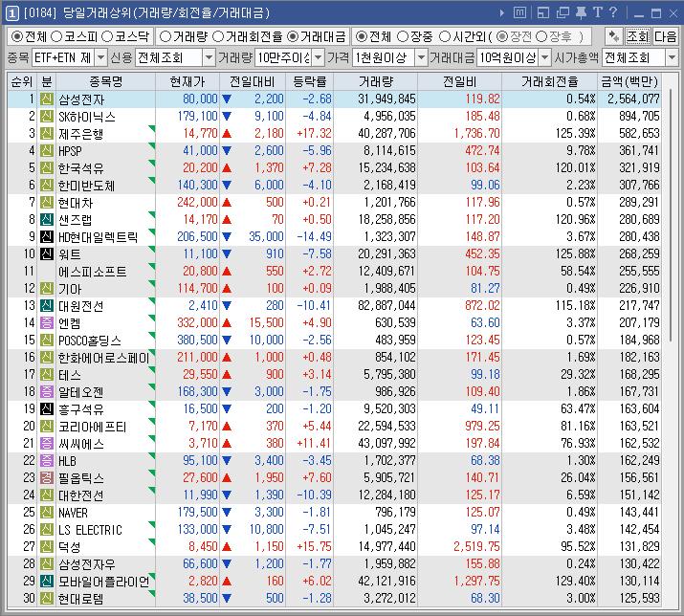Image resolution: width=684 pixels, height=616 pixels.
Task: Click the purple 증 badge for HLB
Action: pos(46,461)
